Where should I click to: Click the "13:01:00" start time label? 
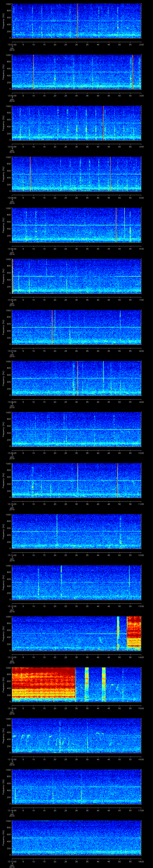pos(12,44)
